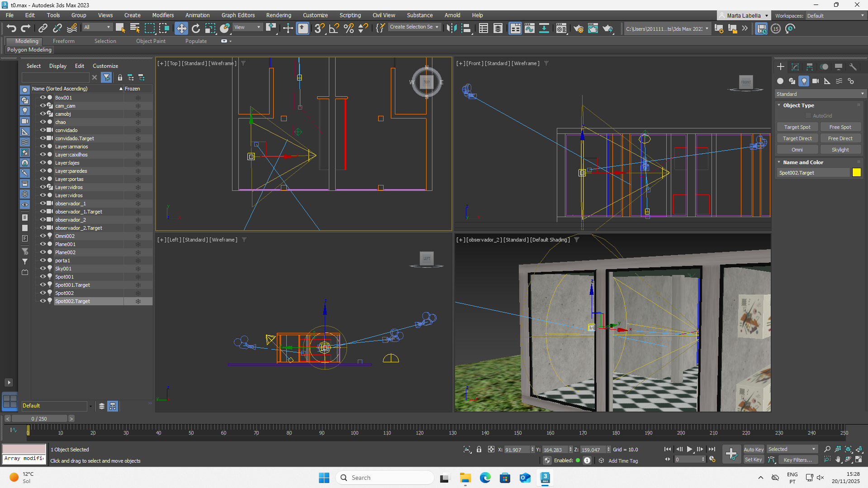Open the yellow object color swatch
Viewport: 868px width, 488px height.
click(x=856, y=172)
